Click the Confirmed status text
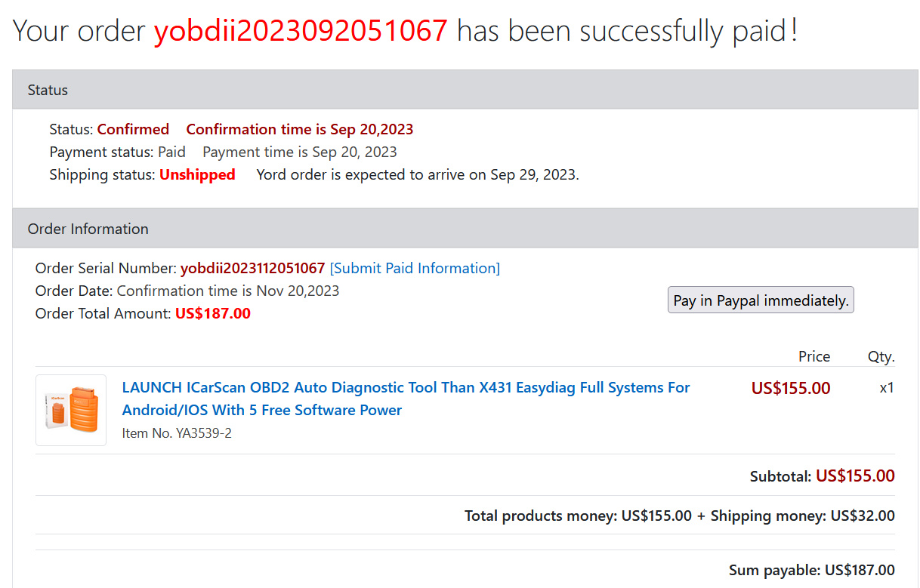Image resolution: width=920 pixels, height=588 pixels. [133, 129]
